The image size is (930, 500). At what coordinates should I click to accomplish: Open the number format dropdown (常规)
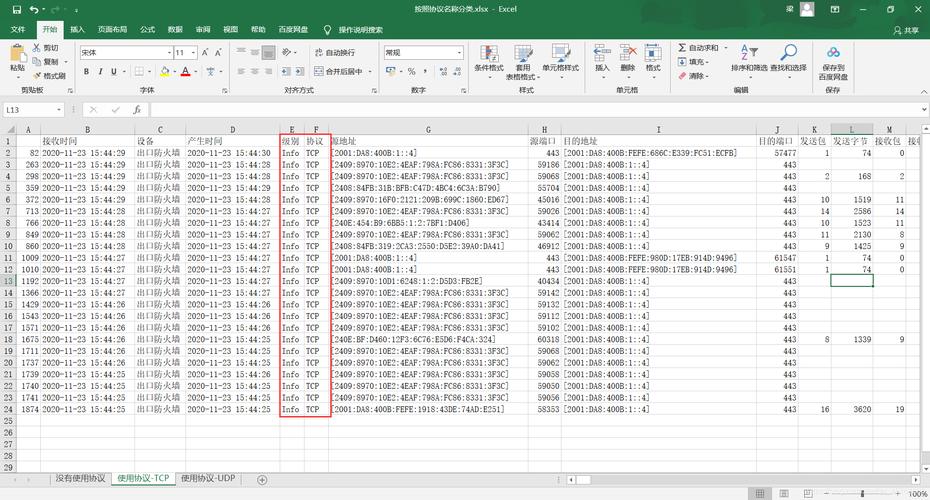pyautogui.click(x=460, y=53)
